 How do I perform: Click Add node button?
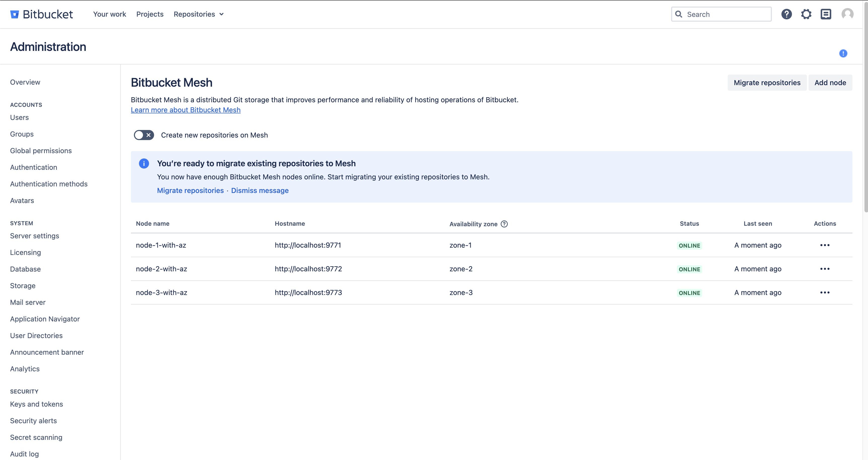click(830, 82)
